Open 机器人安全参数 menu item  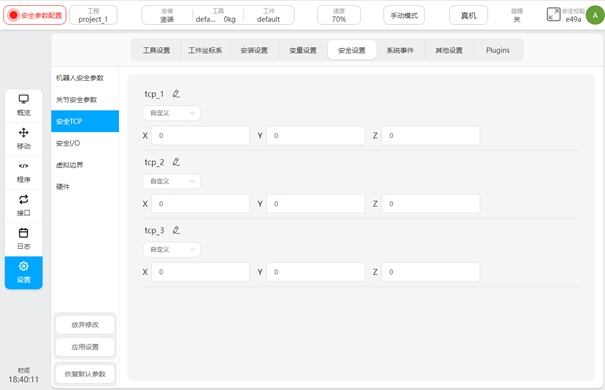tap(85, 78)
